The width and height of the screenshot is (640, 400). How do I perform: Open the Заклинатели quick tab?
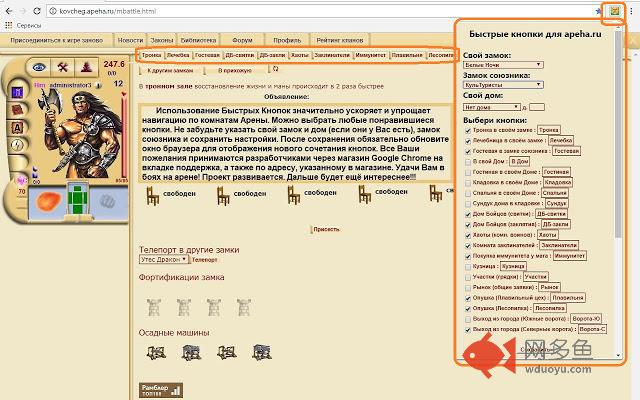332,55
